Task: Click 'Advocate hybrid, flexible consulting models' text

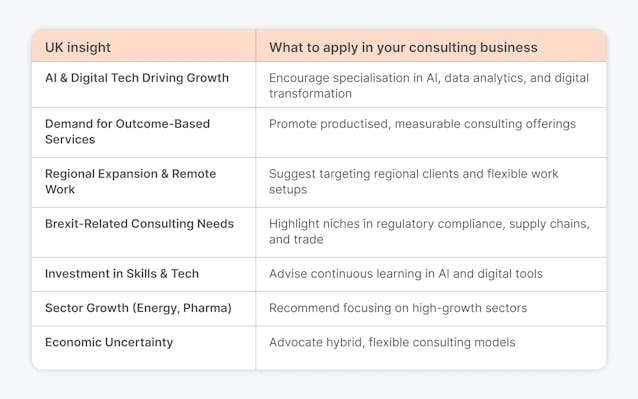Action: point(392,342)
